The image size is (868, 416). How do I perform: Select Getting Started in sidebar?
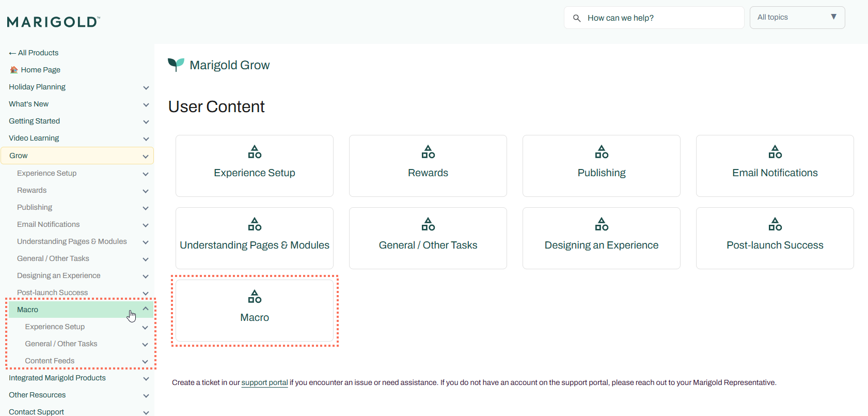click(x=34, y=121)
